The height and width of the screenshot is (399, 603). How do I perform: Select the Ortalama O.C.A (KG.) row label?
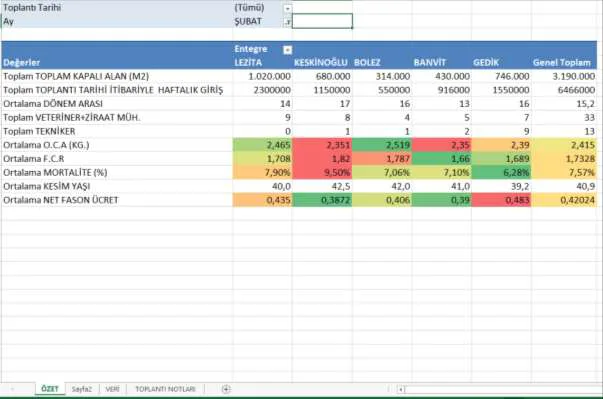[x=117, y=145]
